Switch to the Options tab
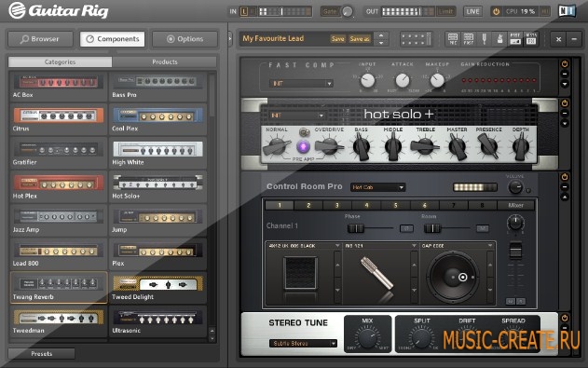Screen dimensions: 588x368 click(x=185, y=39)
